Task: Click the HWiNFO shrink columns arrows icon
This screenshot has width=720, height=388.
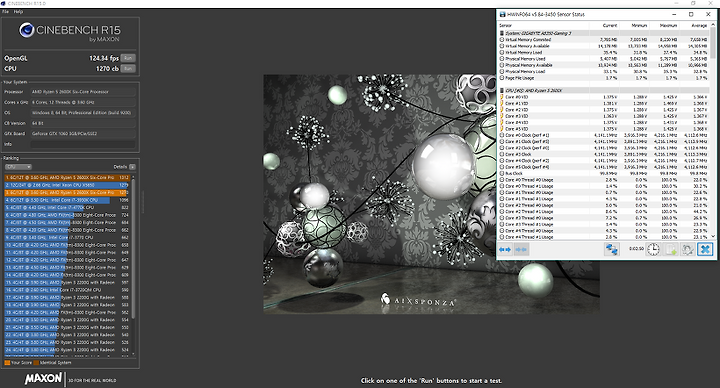Action: tap(521, 249)
